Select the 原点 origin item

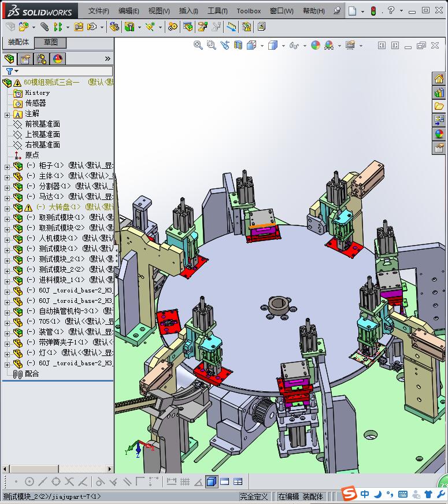[32, 155]
